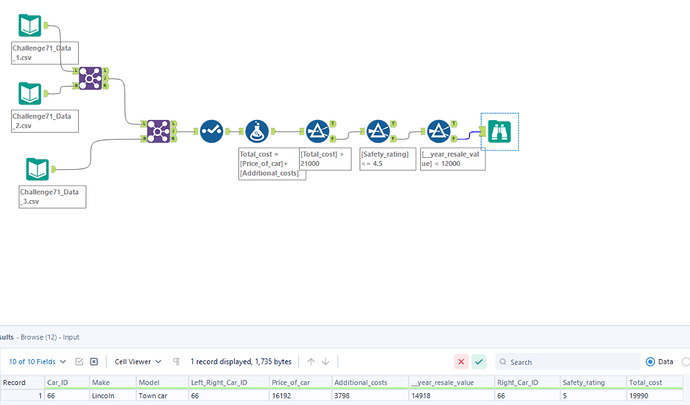Expand the 10 of 10 Fields dropdown
690x405 pixels.
coord(37,362)
